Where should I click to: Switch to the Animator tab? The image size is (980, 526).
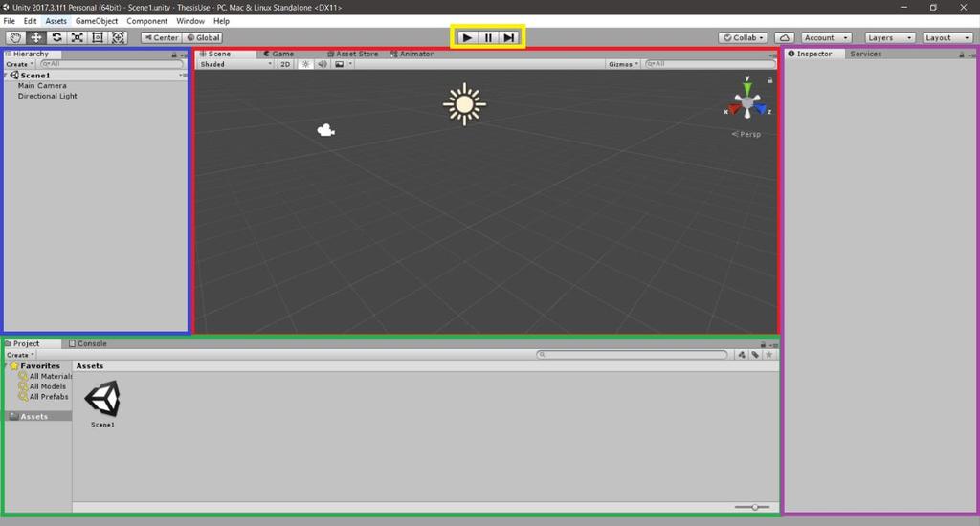coord(412,54)
